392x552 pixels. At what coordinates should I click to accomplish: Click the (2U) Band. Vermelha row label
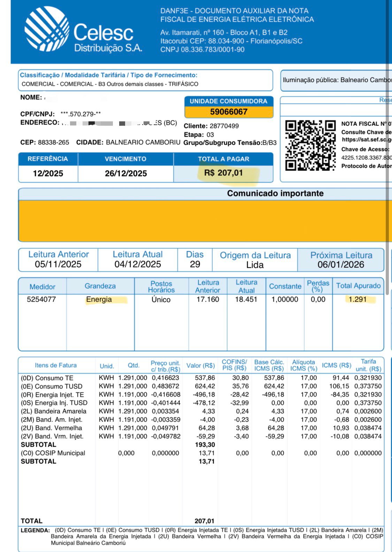[51, 428]
